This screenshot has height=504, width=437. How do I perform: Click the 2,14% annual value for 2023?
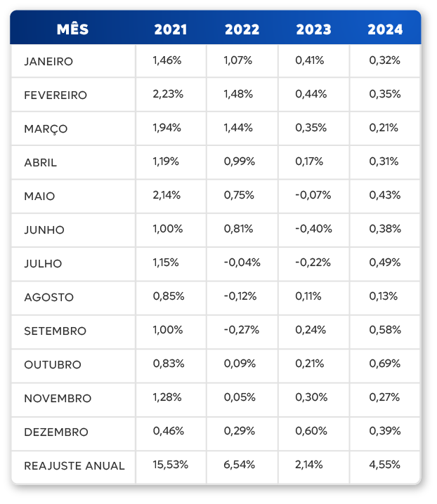click(x=309, y=465)
